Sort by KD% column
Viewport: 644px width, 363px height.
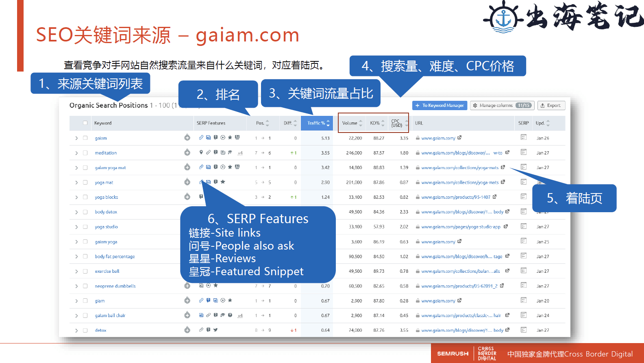click(x=377, y=123)
